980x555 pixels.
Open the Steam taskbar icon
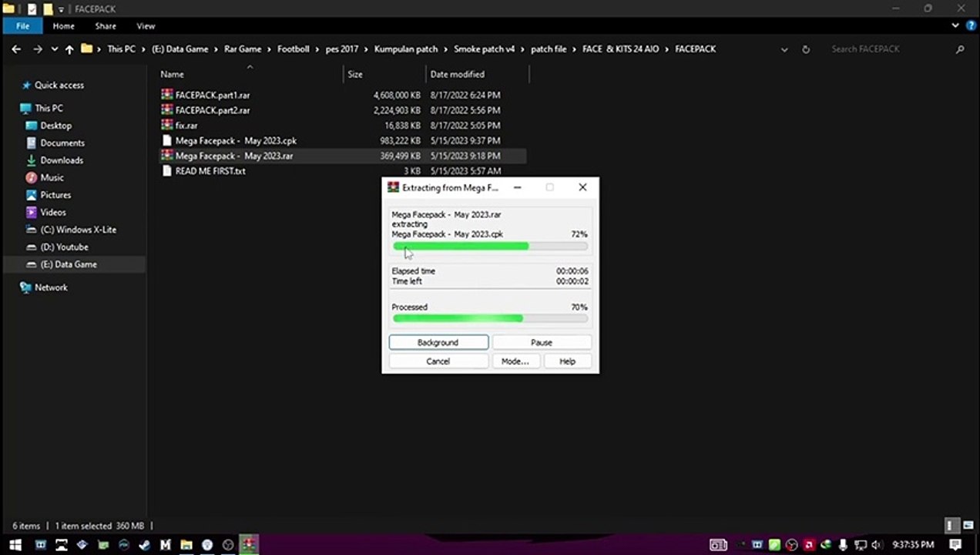coord(144,545)
